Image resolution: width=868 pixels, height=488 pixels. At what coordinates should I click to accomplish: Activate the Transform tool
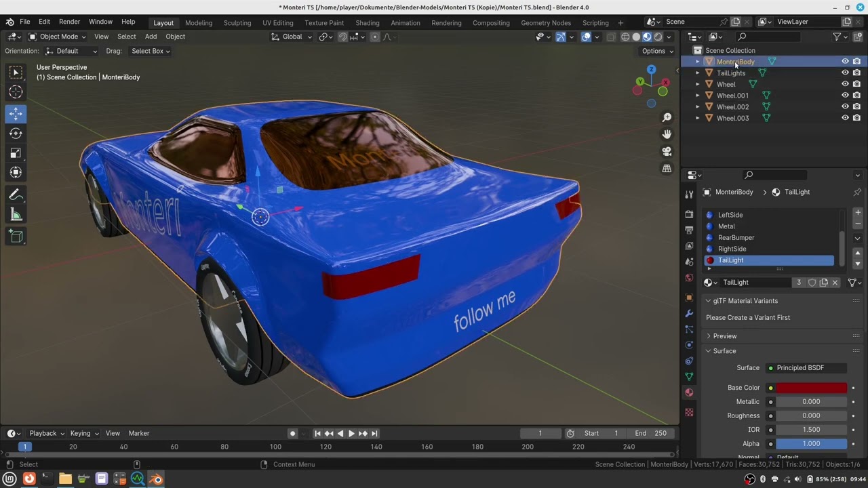coord(16,173)
